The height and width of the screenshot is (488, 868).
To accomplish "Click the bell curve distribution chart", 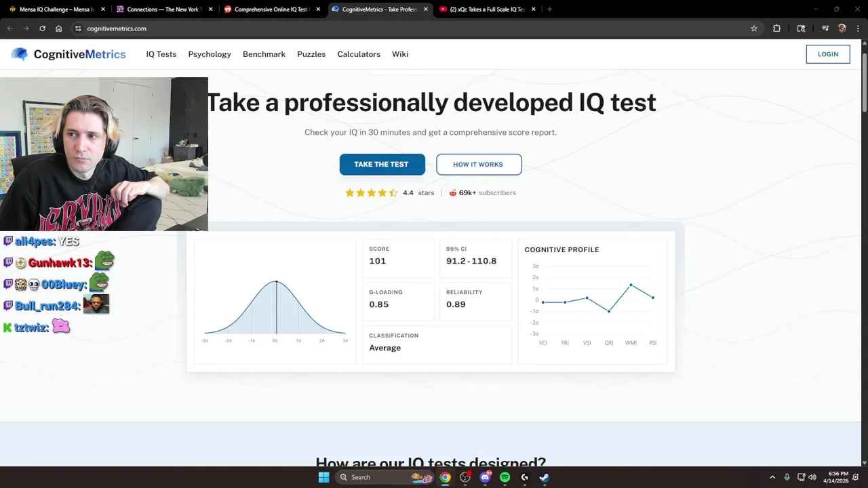I will (275, 302).
